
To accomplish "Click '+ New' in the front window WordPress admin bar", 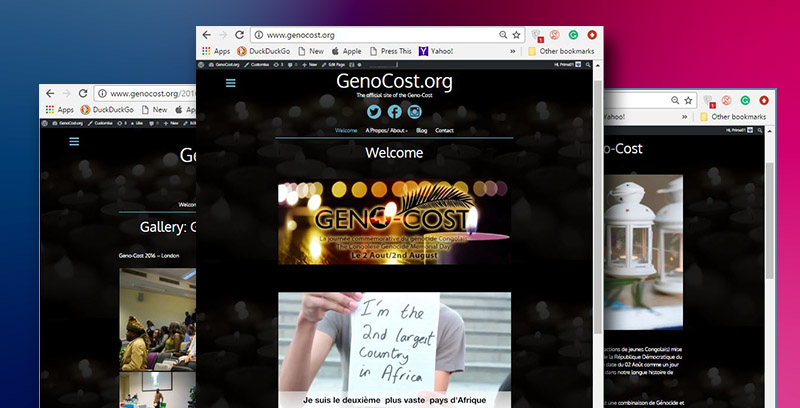I will [310, 65].
